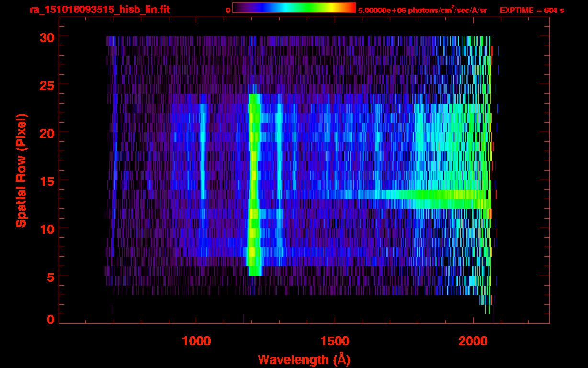Click the 1000 wavelength tick label
The image size is (588, 368).
pos(196,341)
